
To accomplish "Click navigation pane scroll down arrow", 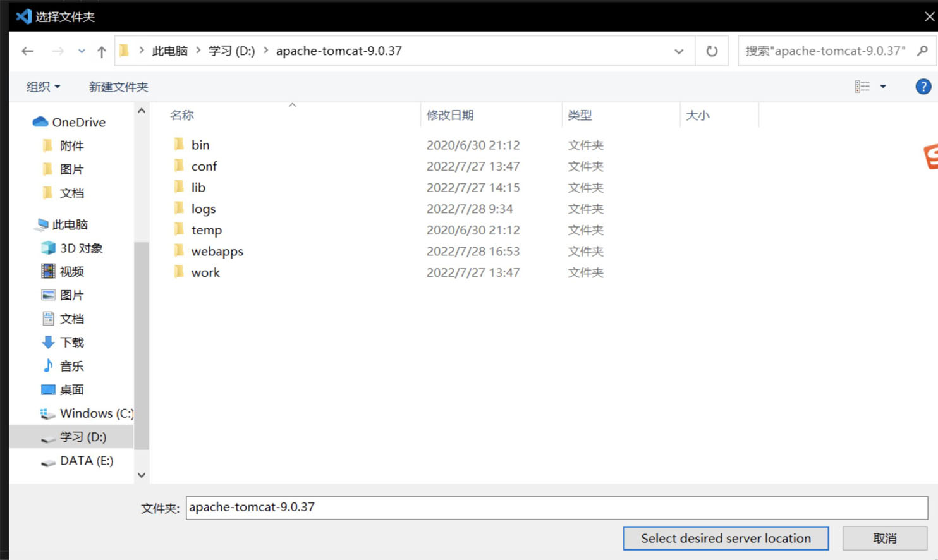I will [142, 475].
